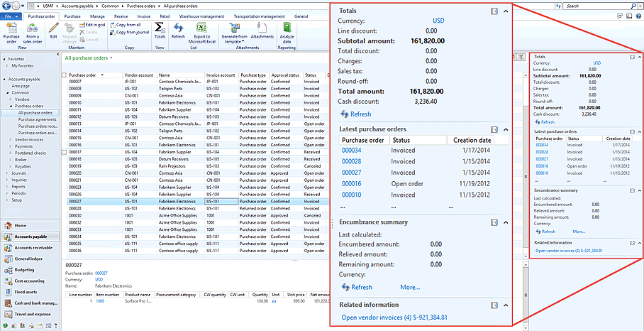Create order From a sales order
Viewport: 644px width, 331px height.
click(33, 33)
